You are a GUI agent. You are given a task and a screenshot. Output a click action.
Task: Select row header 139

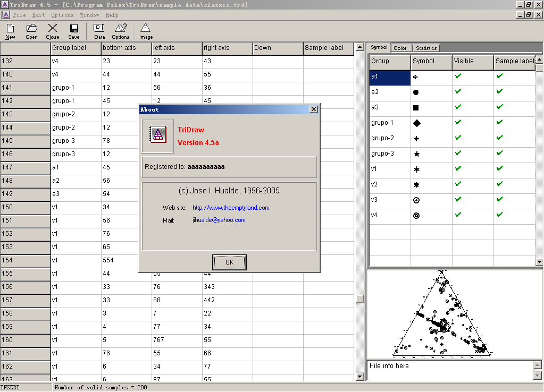26,61
